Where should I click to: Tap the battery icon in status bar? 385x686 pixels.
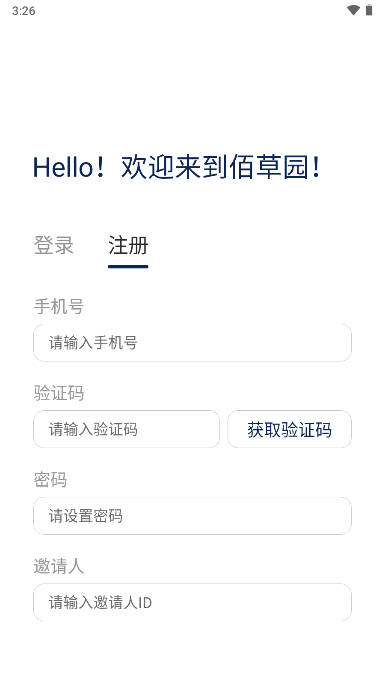click(369, 10)
